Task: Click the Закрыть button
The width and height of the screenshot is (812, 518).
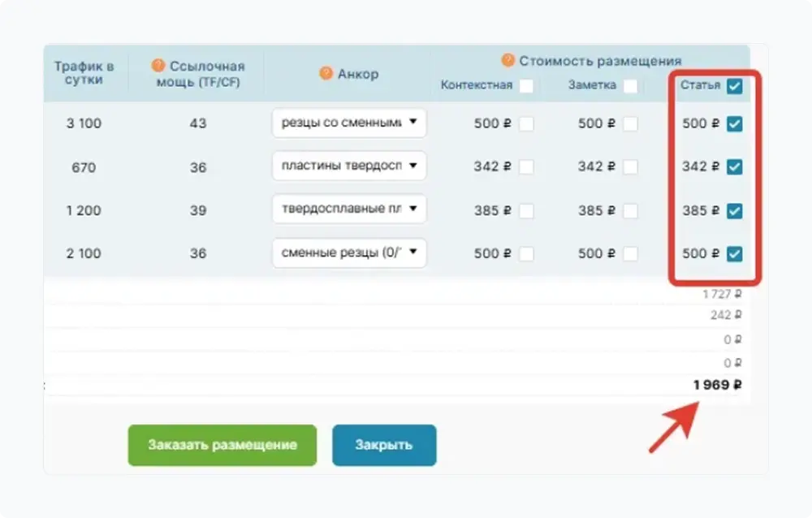Action: click(383, 445)
